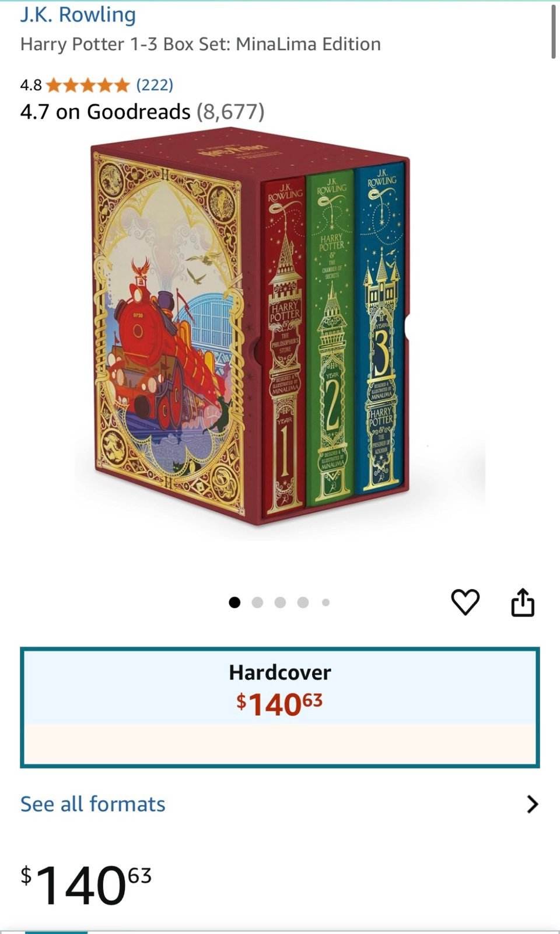Tap the Harry Potter 1-3 Box Set title

(201, 44)
